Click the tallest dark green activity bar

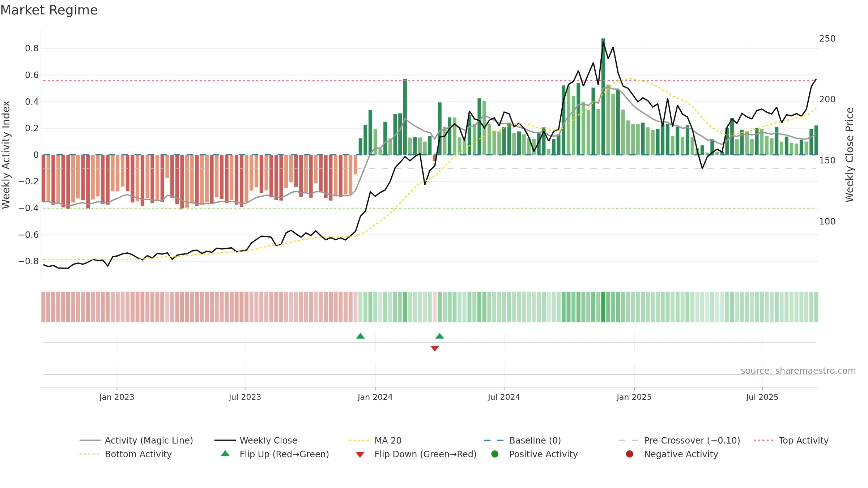click(x=603, y=97)
